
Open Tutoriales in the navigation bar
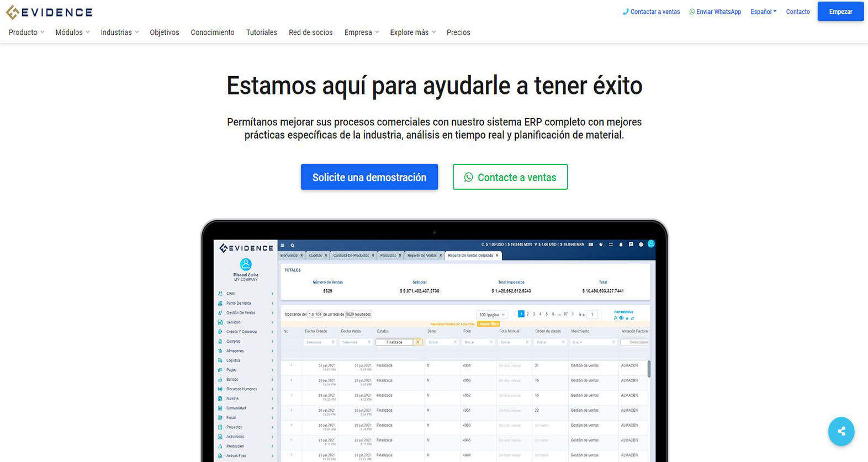coord(261,33)
